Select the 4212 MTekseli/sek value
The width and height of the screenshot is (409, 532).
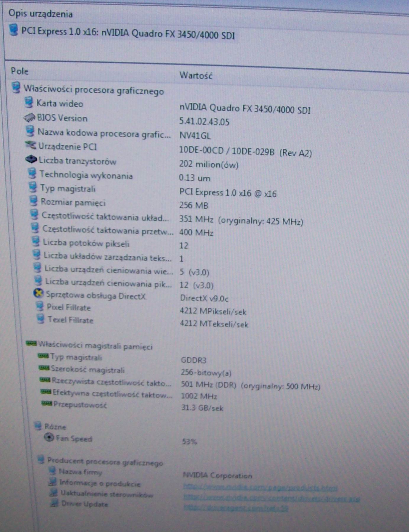214,324
